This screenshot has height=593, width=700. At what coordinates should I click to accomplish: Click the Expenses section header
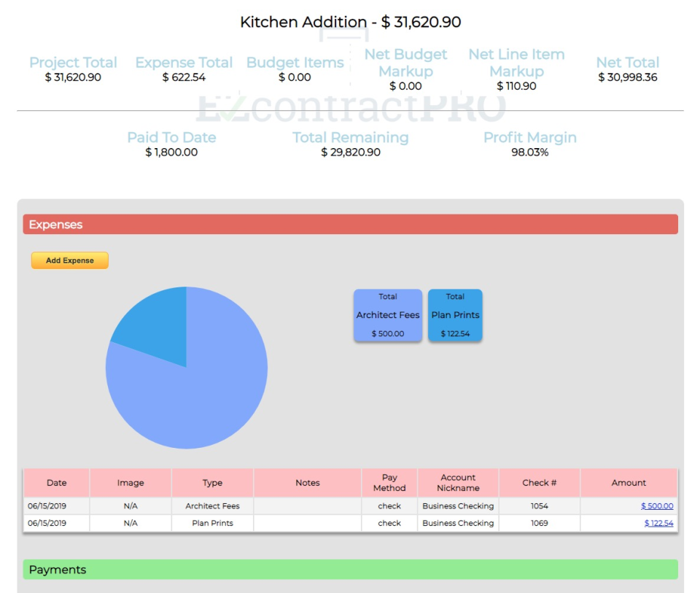point(351,224)
